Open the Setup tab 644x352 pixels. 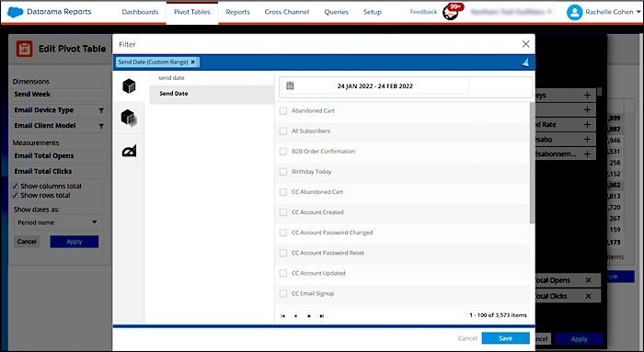point(372,12)
